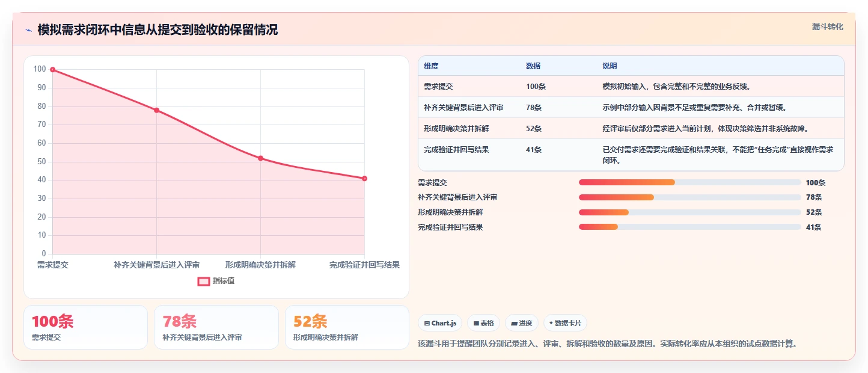Click the 需求提交 progress bar
The width and height of the screenshot is (868, 373).
coord(690,182)
